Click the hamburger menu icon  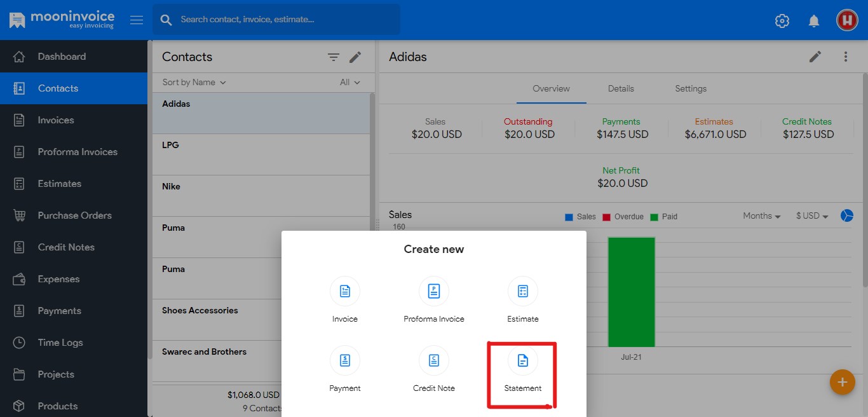click(137, 20)
